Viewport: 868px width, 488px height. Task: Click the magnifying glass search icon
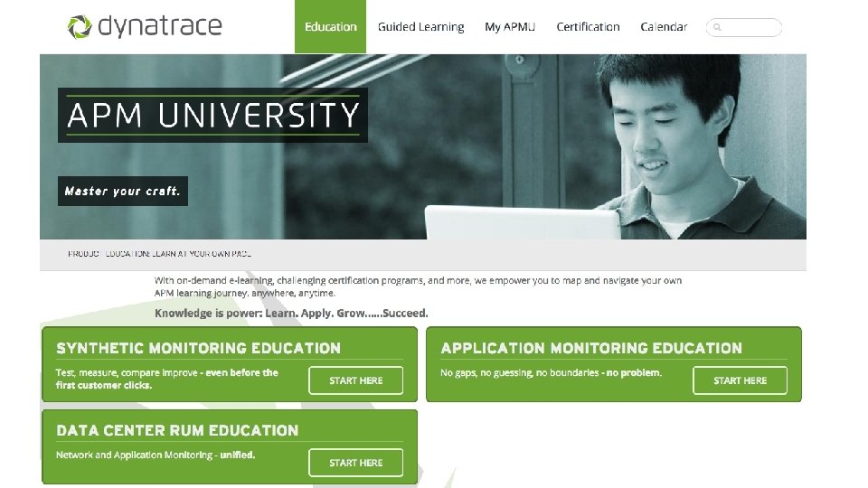tap(717, 27)
